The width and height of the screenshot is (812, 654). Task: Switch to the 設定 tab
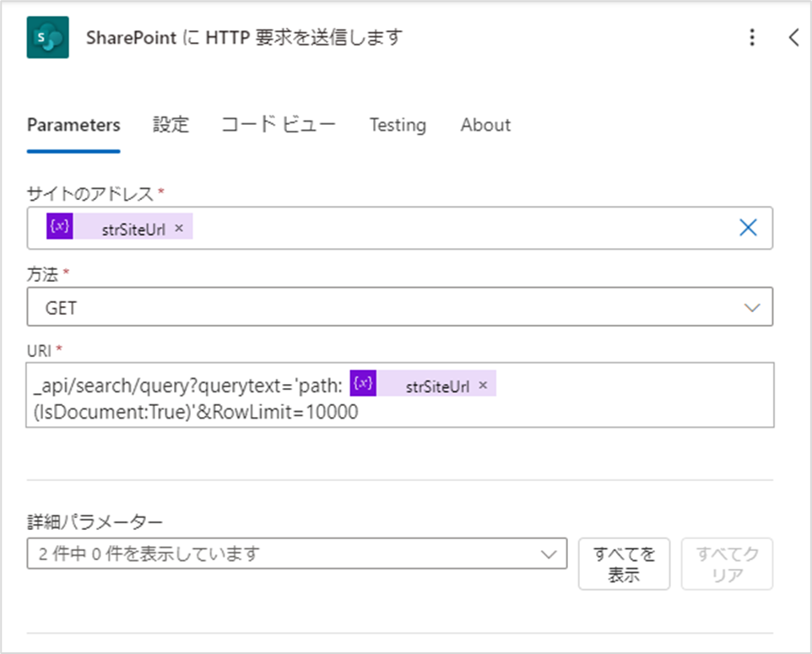point(171,125)
